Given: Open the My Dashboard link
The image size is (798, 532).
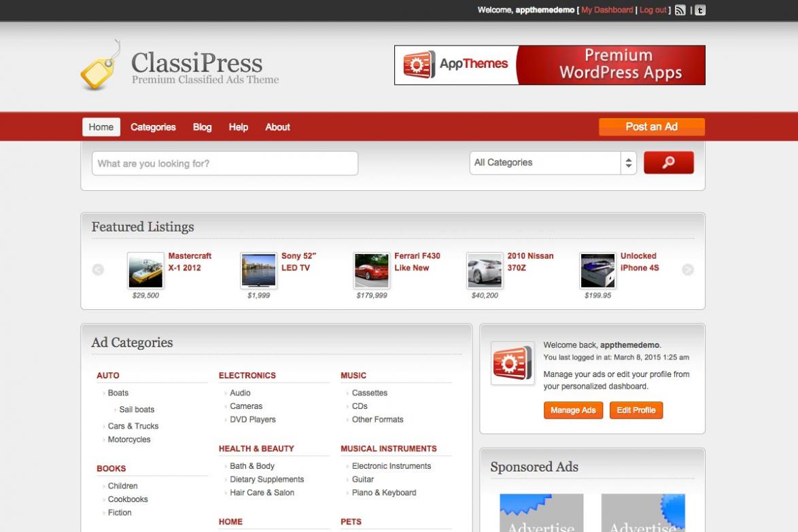Looking at the screenshot, I should [607, 10].
